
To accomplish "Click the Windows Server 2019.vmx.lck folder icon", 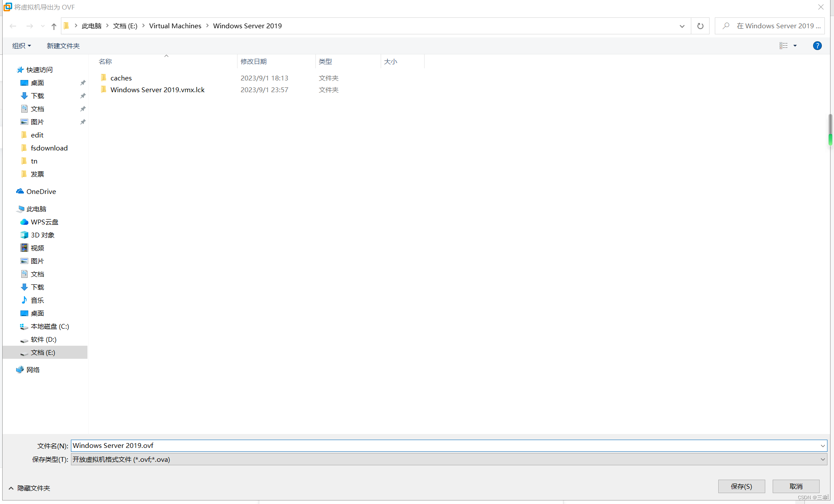I will pyautogui.click(x=104, y=89).
